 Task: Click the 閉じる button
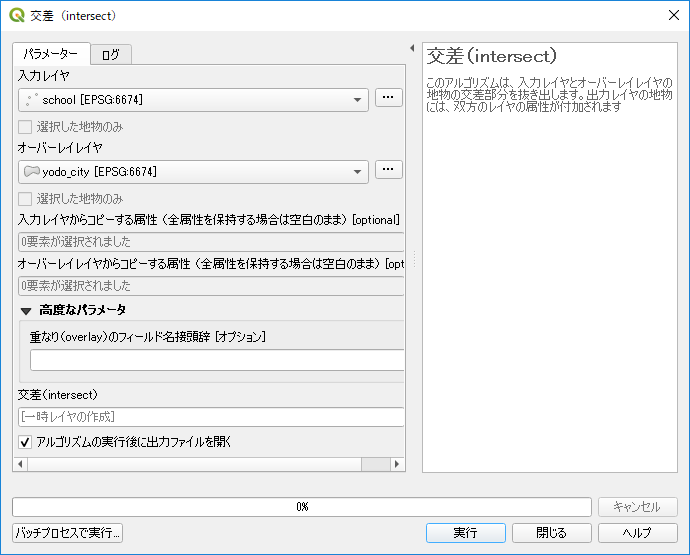click(x=551, y=533)
